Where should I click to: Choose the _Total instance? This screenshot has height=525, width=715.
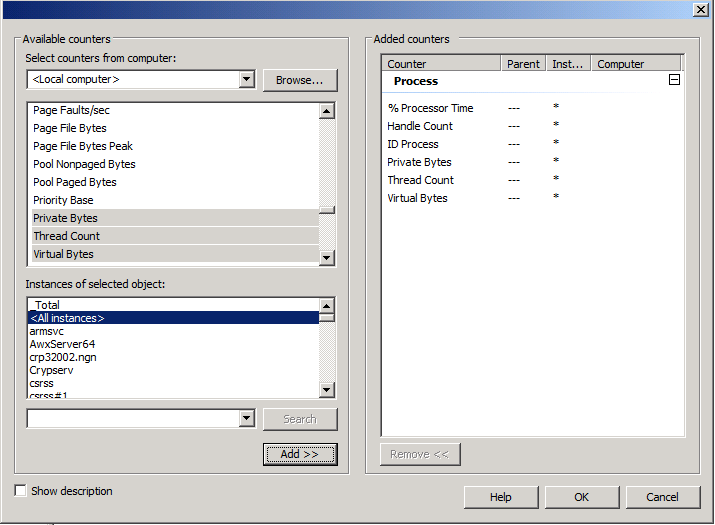(46, 305)
